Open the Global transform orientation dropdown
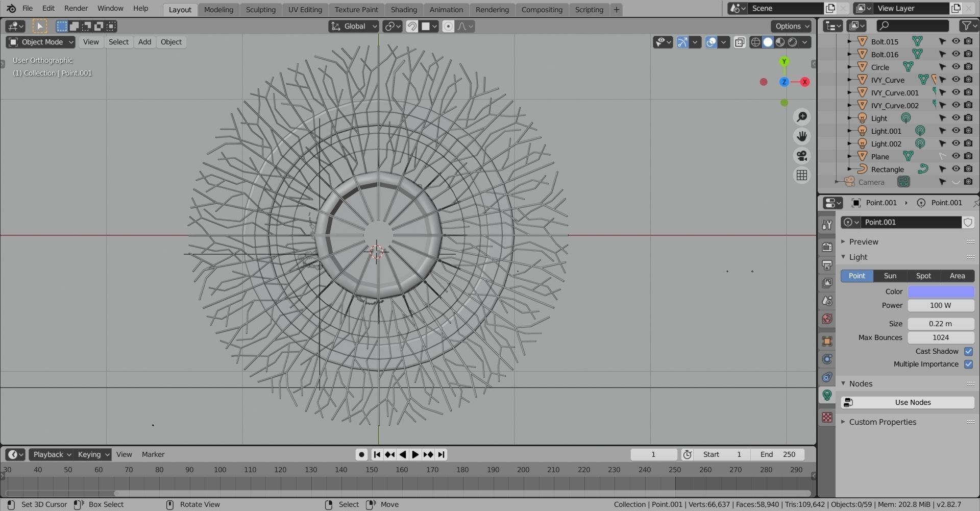The width and height of the screenshot is (980, 511). [x=354, y=26]
